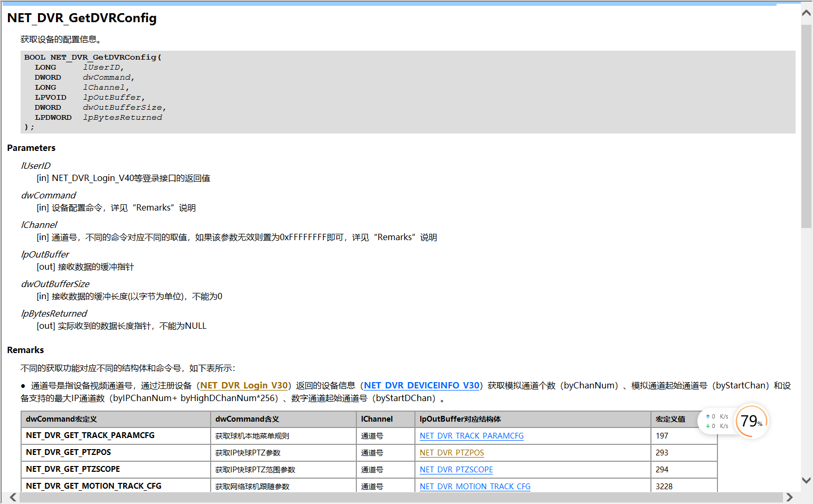The width and height of the screenshot is (813, 504).
Task: Follow the NET_DVR_TRACK_PARAMCFG structure link
Action: click(x=471, y=436)
